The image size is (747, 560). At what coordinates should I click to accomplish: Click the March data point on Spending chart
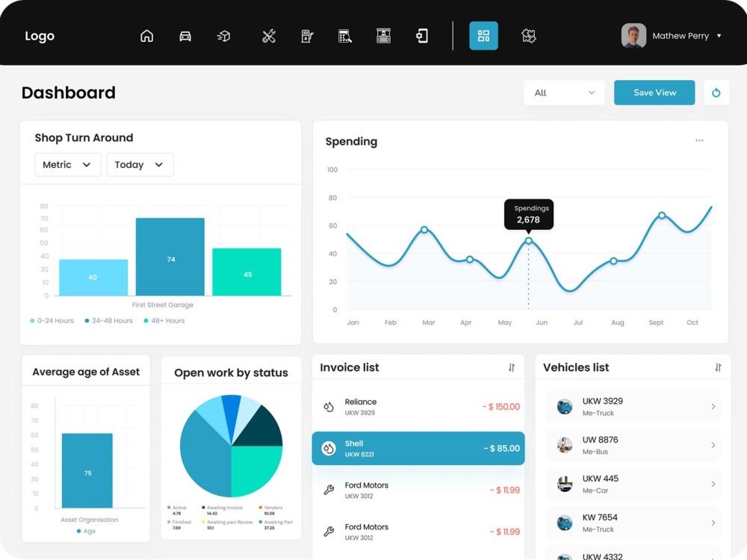coord(424,229)
